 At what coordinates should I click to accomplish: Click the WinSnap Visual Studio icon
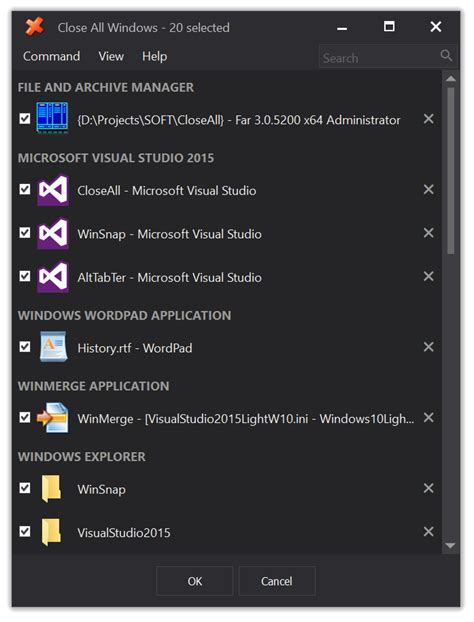(x=52, y=234)
